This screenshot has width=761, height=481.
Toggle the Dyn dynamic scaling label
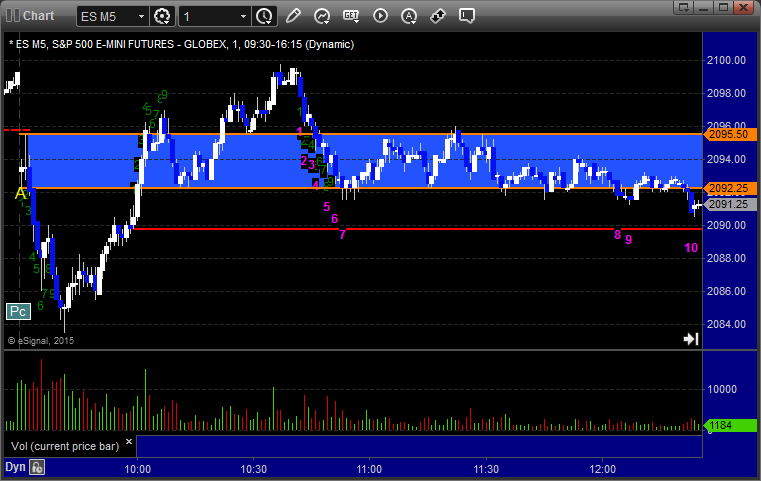(15, 466)
